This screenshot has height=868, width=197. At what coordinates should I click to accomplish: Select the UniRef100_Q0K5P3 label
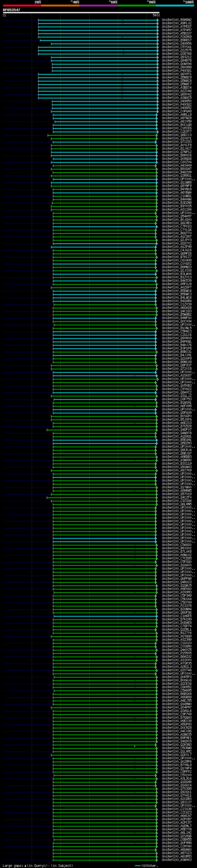(176, 677)
